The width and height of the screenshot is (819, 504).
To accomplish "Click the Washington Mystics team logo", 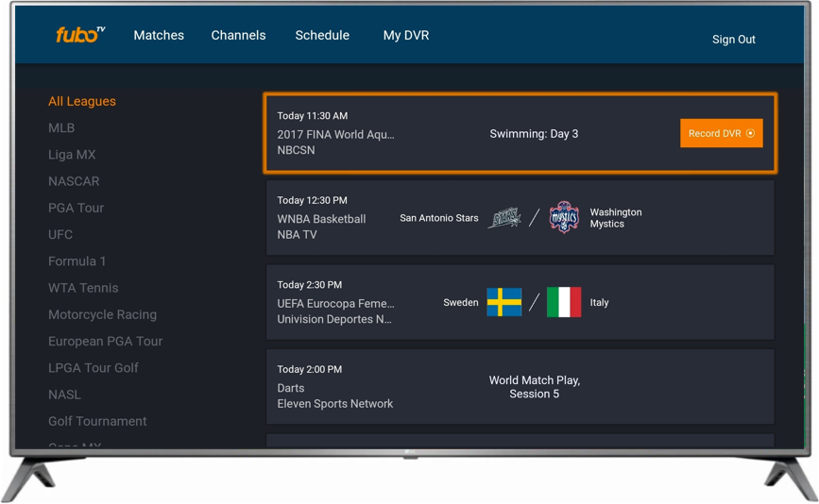I will tap(564, 217).
